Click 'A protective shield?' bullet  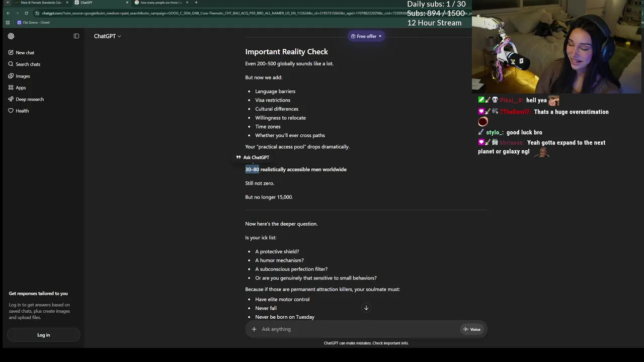277,251
